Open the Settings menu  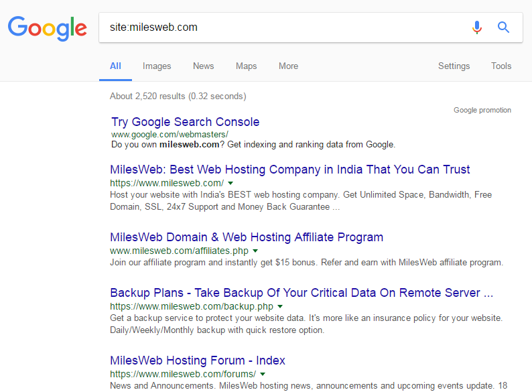[454, 66]
